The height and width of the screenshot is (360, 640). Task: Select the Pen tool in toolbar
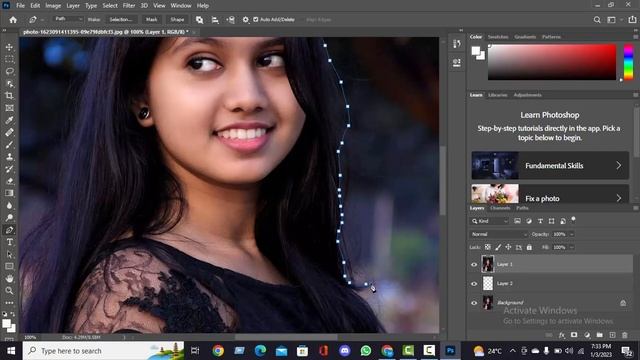click(9, 230)
